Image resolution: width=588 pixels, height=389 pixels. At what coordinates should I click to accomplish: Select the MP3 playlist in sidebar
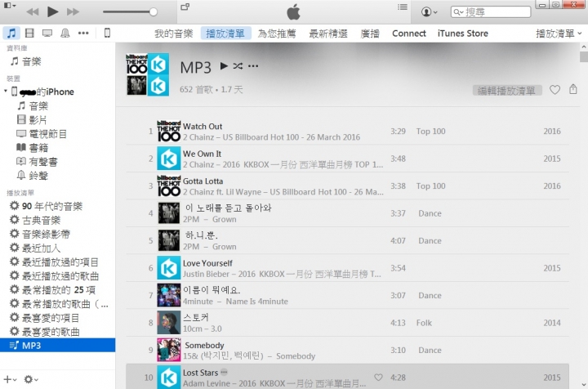58,345
